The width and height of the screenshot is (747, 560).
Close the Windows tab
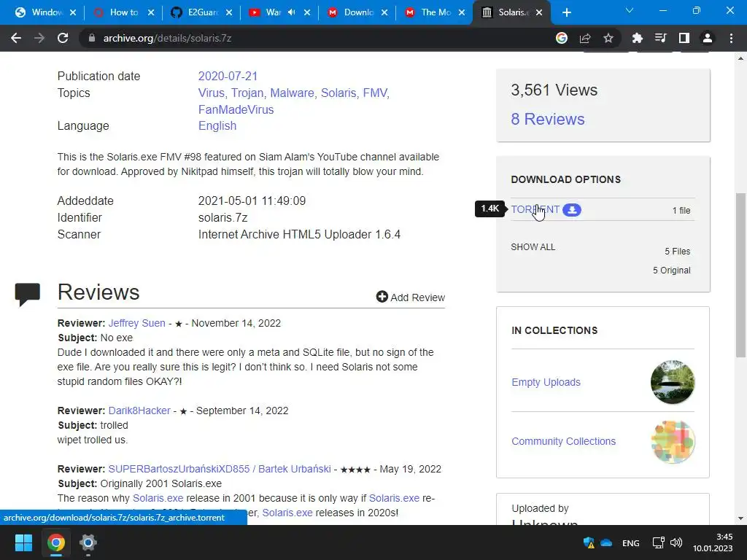73,12
